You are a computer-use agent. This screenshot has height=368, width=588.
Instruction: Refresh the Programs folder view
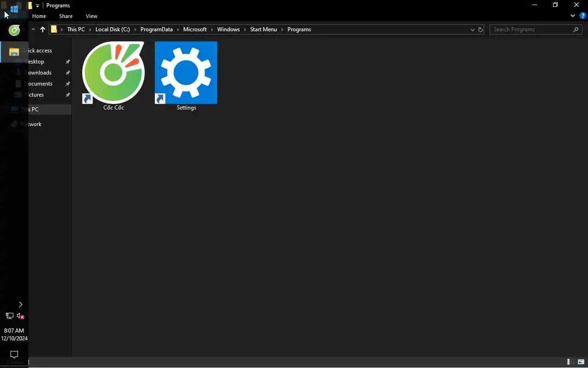click(481, 29)
